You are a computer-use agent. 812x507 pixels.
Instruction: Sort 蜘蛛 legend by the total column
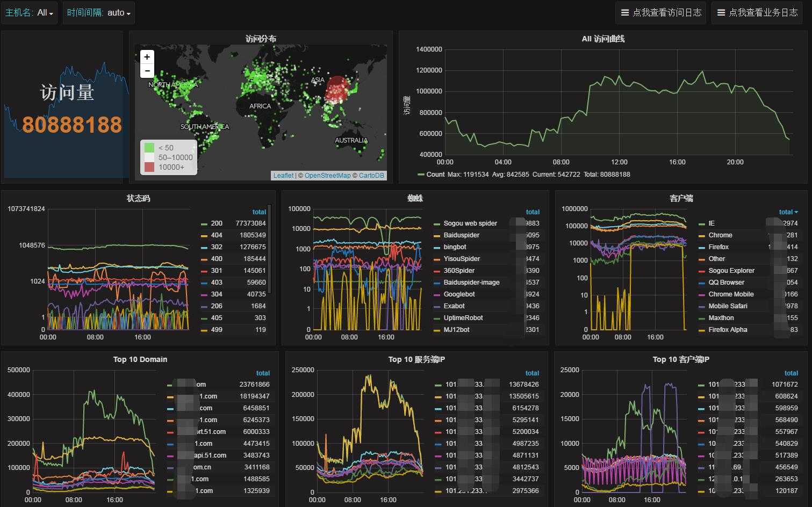click(x=533, y=212)
